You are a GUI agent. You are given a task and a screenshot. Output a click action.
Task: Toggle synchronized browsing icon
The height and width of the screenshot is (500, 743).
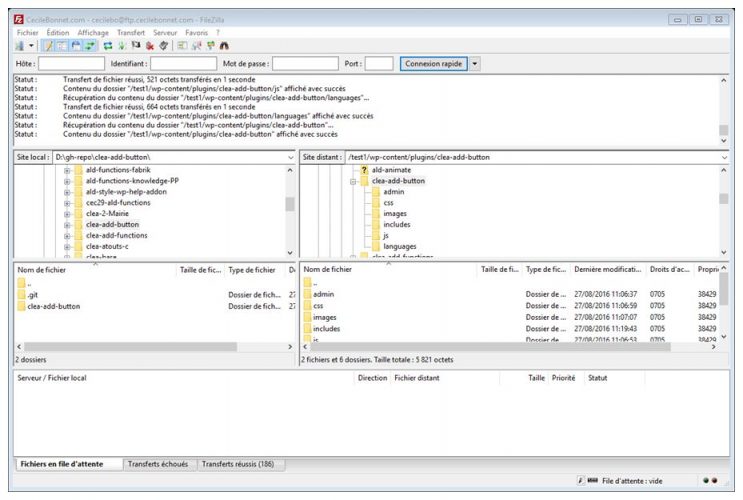click(x=210, y=45)
